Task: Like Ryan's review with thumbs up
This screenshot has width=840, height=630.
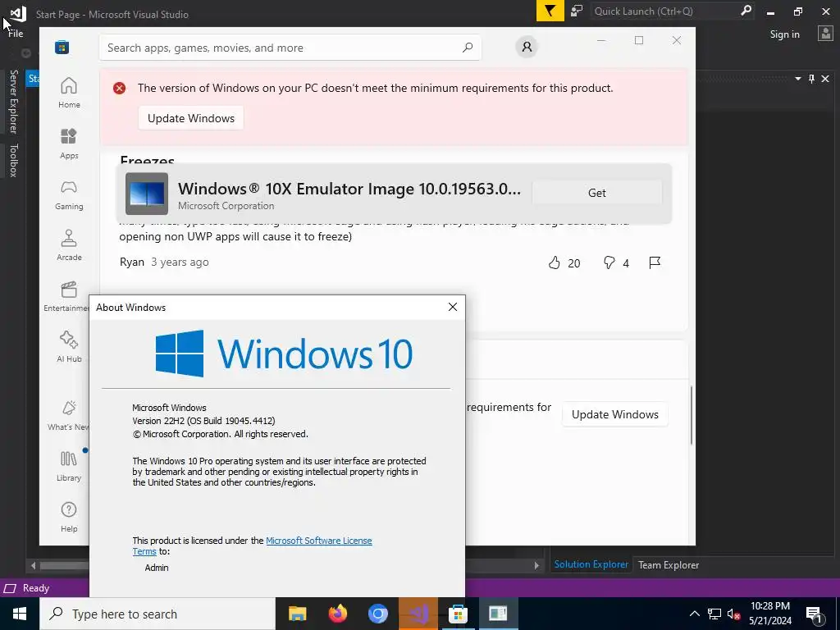Action: (555, 262)
